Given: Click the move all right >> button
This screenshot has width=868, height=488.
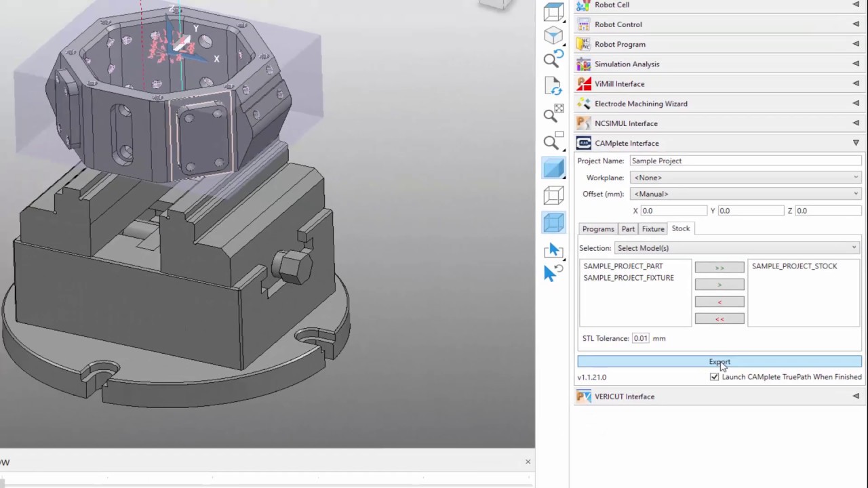Looking at the screenshot, I should tap(719, 268).
